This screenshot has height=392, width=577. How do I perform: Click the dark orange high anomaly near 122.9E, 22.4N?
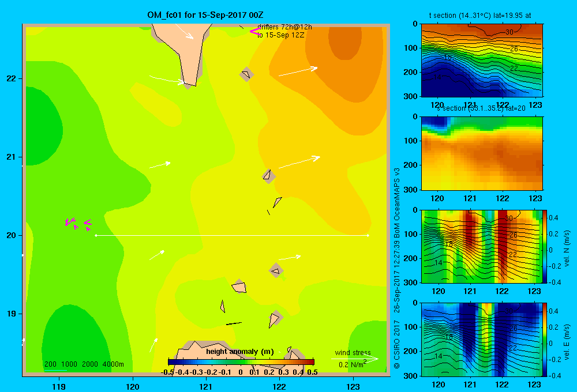point(344,42)
